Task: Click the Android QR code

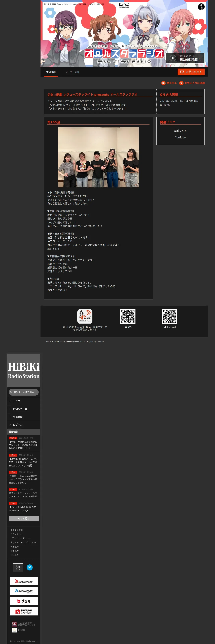Action: coord(170,316)
